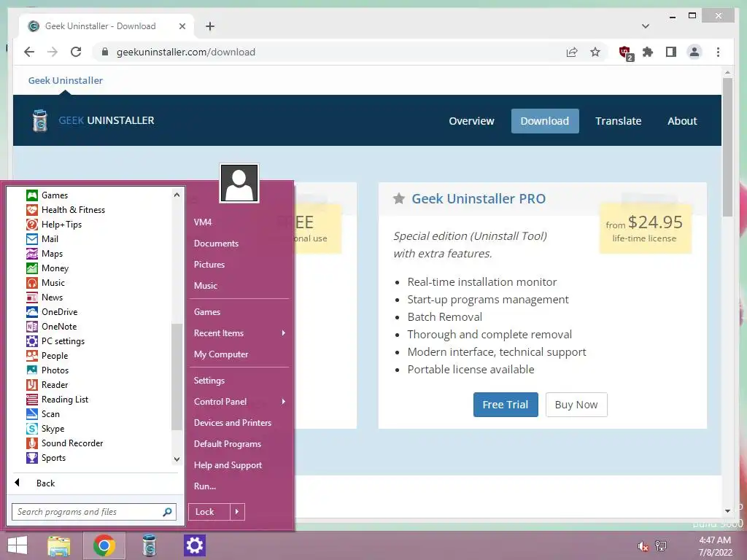Screen dimensions: 747x560
Task: Open File Explorer from taskbar
Action: [58, 545]
